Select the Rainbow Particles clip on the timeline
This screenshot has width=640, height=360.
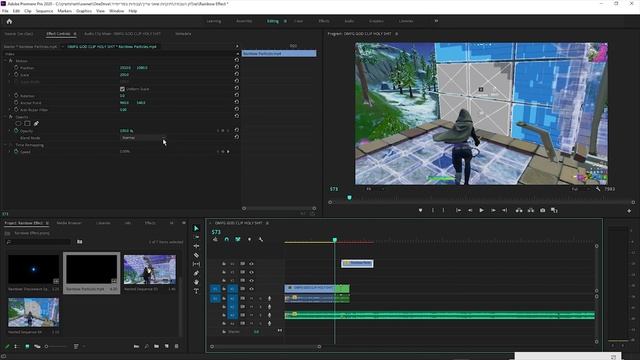pos(357,263)
